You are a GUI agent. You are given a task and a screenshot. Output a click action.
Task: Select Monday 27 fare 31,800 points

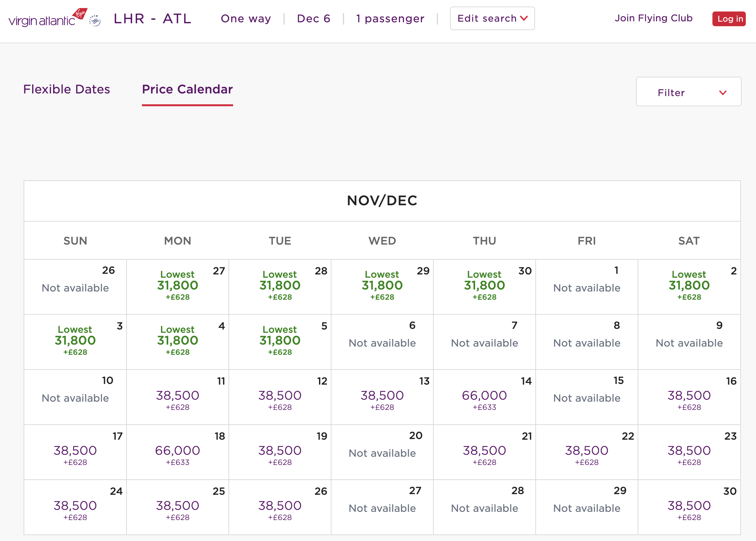(177, 287)
